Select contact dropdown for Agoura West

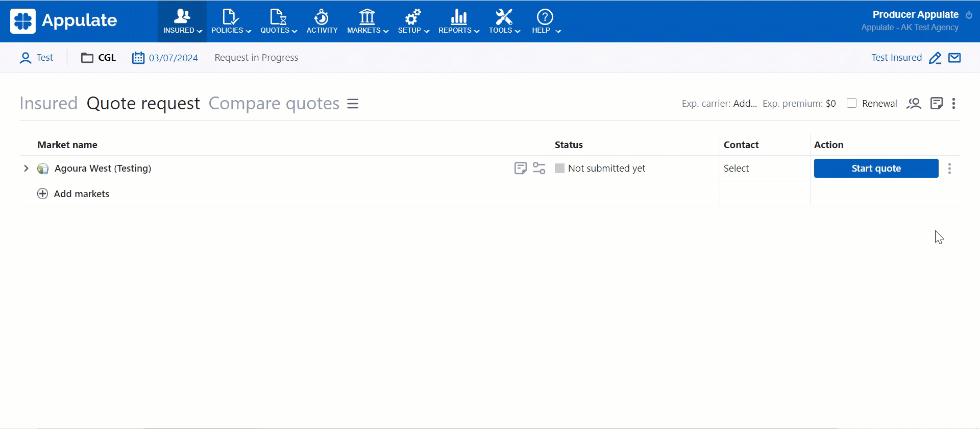click(736, 168)
